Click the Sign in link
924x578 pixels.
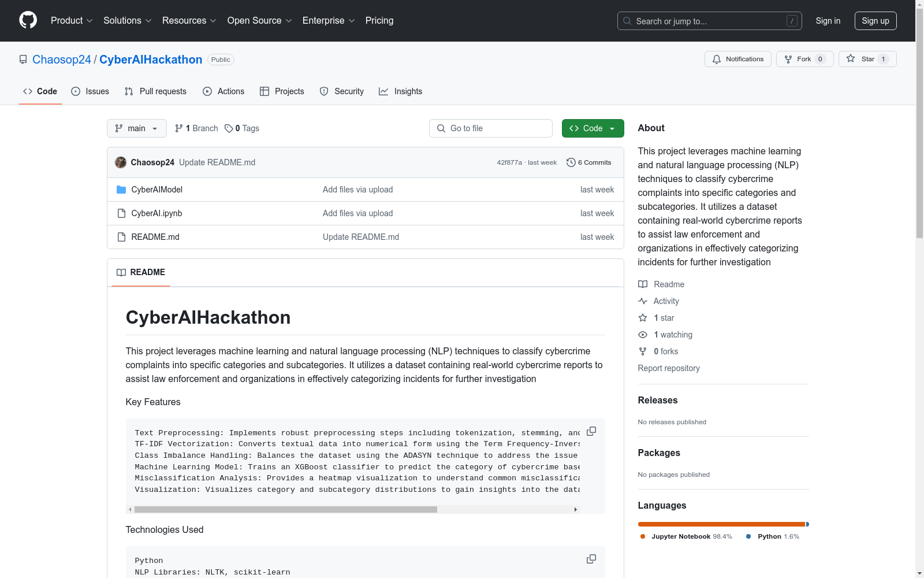point(828,21)
